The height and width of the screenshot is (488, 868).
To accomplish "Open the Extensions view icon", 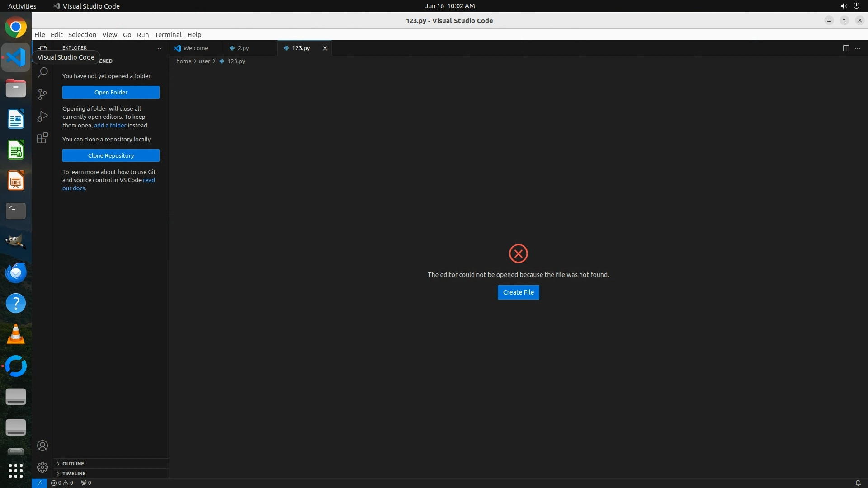I will [42, 138].
